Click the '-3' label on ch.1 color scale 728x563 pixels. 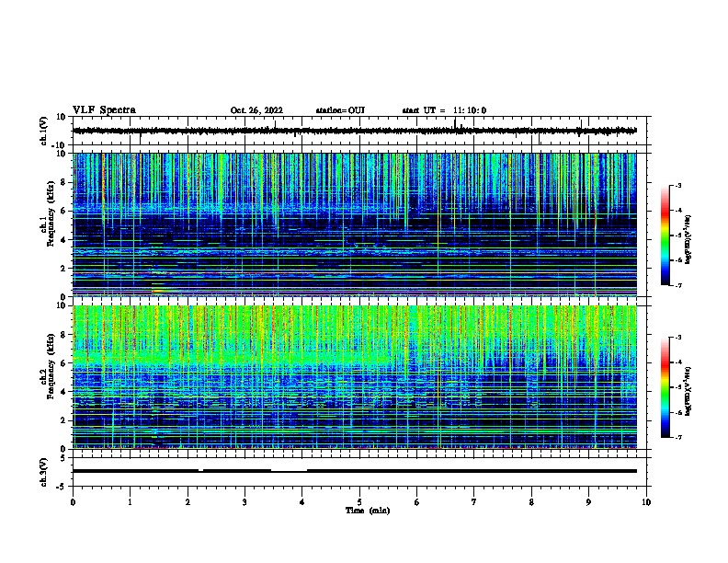coord(677,185)
